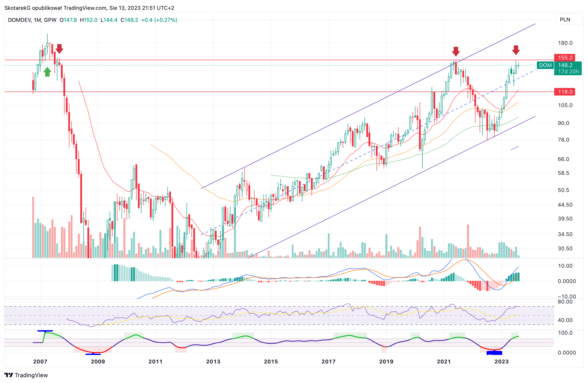Click the 34.50 price axis label
Image resolution: width=588 pixels, height=383 pixels.
(x=565, y=234)
